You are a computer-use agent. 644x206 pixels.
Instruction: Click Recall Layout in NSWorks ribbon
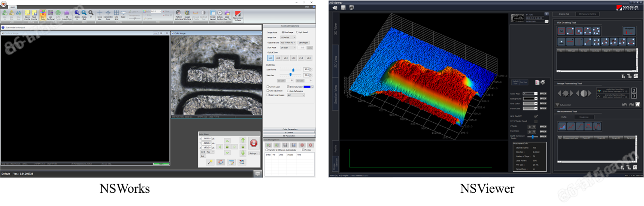coord(213,15)
